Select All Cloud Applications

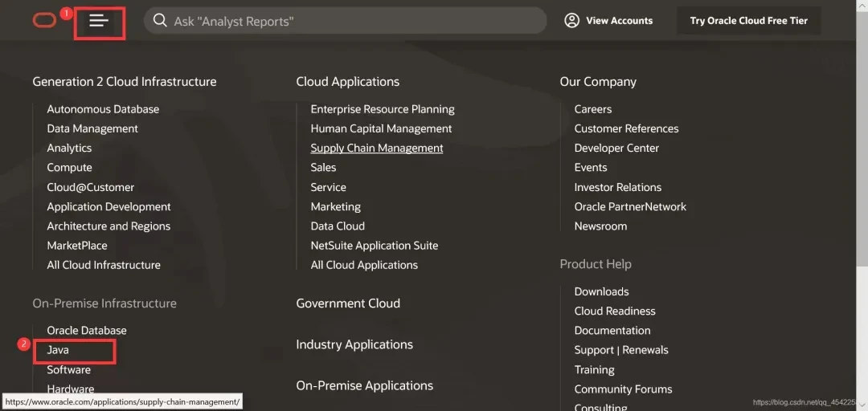[x=364, y=265]
